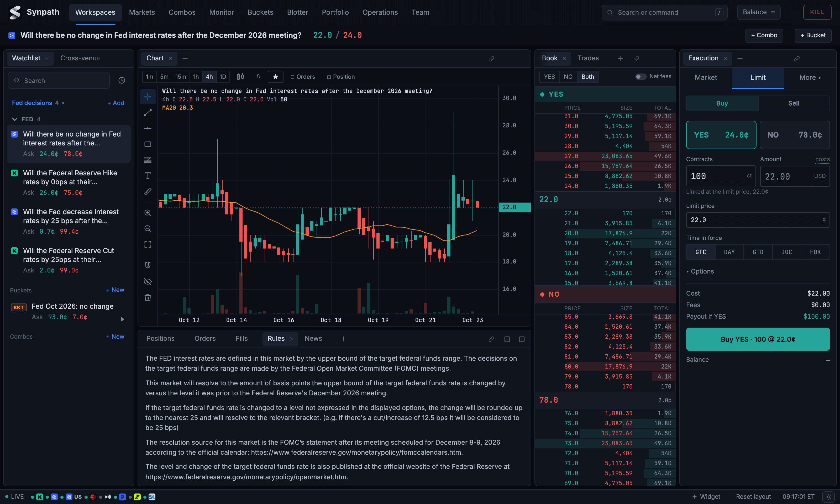Delete drawings with the trash icon
The width and height of the screenshot is (840, 504).
[148, 297]
